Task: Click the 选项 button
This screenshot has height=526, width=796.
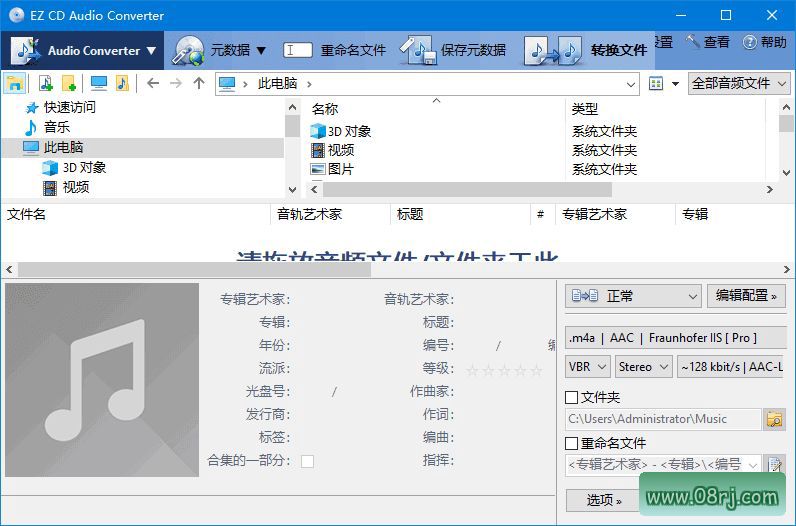Action: [x=603, y=501]
